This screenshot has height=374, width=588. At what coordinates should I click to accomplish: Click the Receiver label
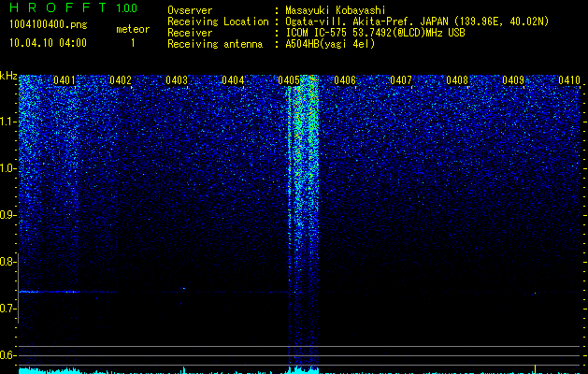pyautogui.click(x=190, y=33)
